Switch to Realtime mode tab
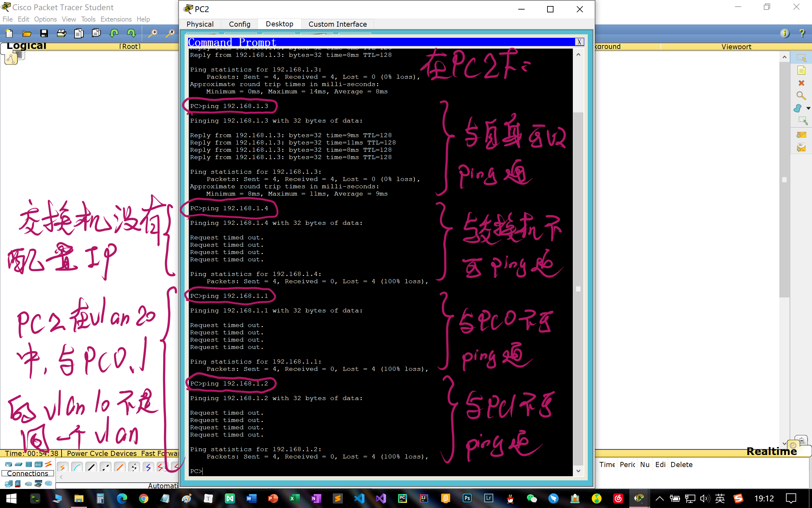The height and width of the screenshot is (508, 812). tap(771, 451)
